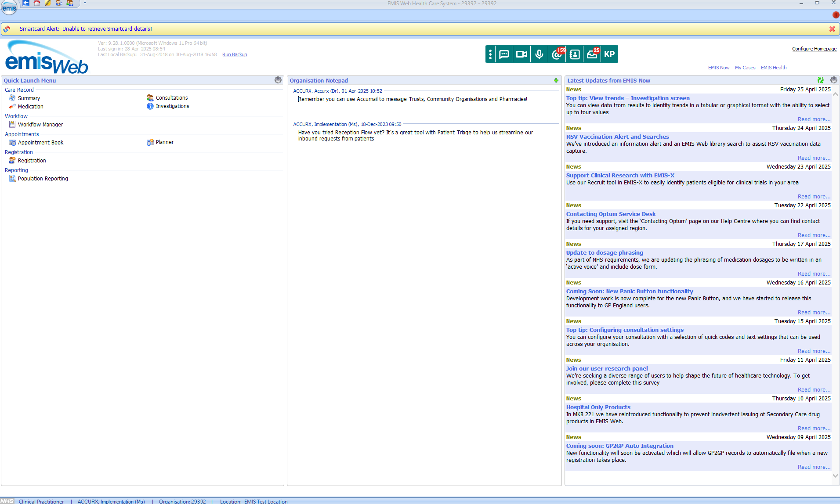
Task: Open Quick Launch Menu settings gear
Action: (278, 80)
